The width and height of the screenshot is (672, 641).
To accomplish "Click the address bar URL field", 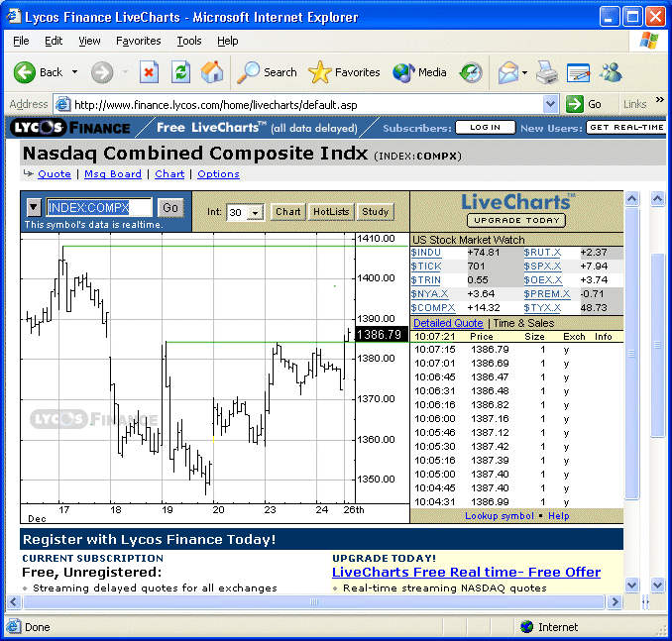I will (307, 105).
